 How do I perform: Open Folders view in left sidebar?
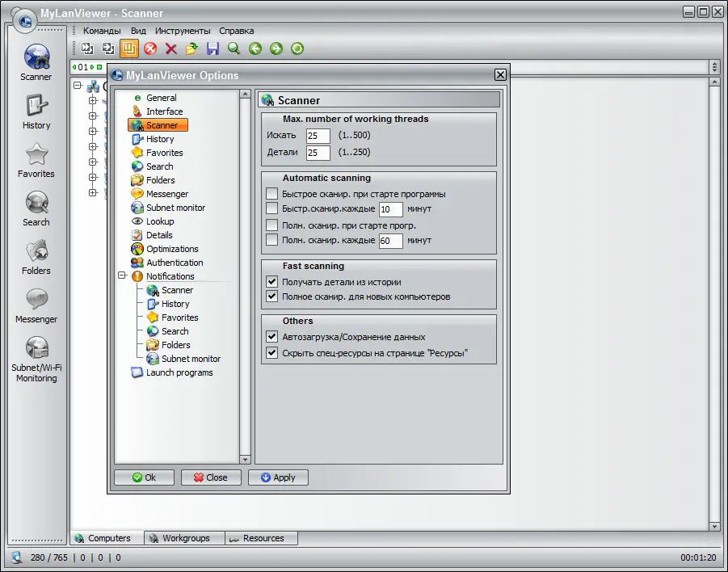coord(36,257)
